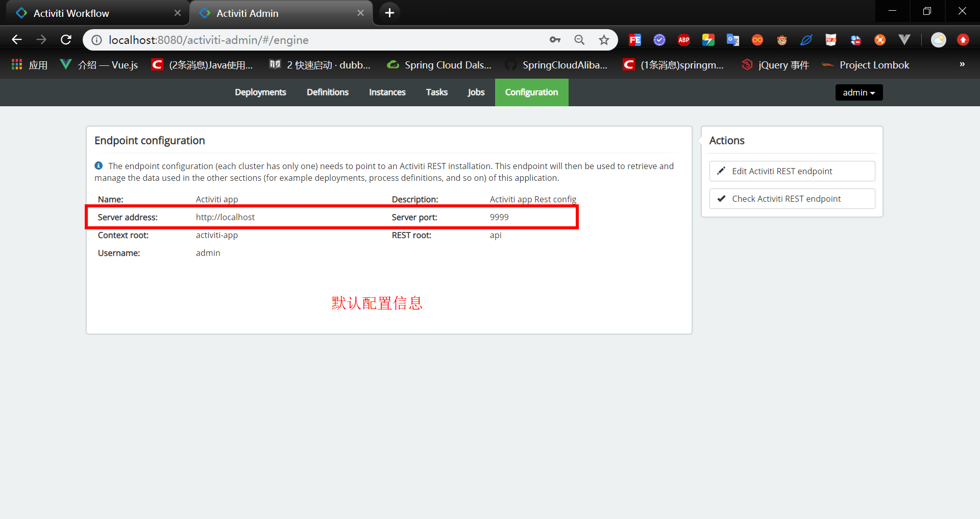Open the apps grid bookmark icon
The image size is (980, 519).
tap(17, 64)
